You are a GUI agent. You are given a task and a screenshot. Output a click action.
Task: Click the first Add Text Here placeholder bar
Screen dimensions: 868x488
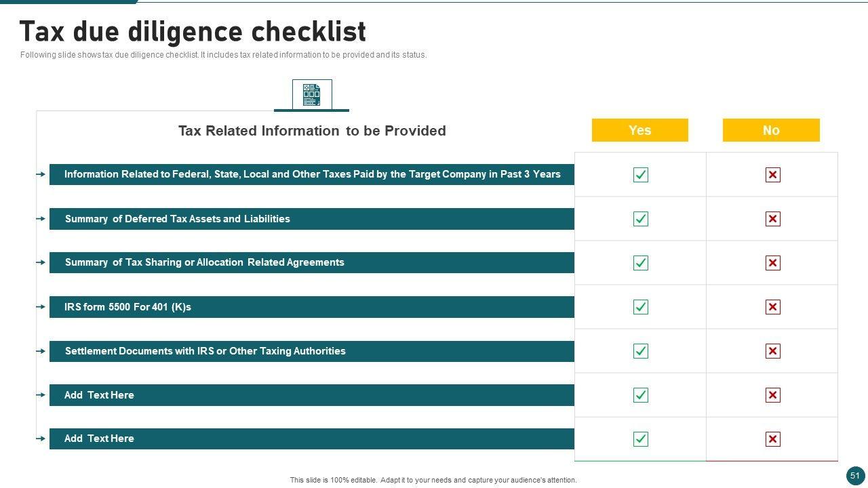(x=311, y=395)
